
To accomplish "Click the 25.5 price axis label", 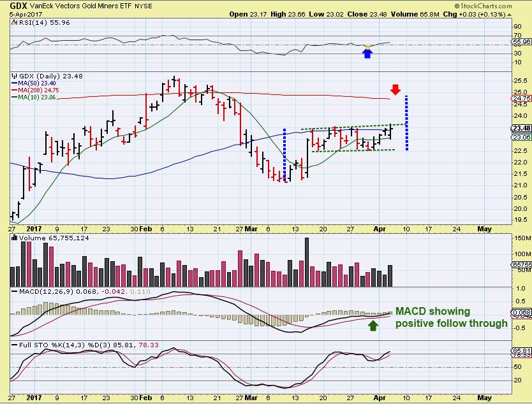I will pyautogui.click(x=521, y=81).
